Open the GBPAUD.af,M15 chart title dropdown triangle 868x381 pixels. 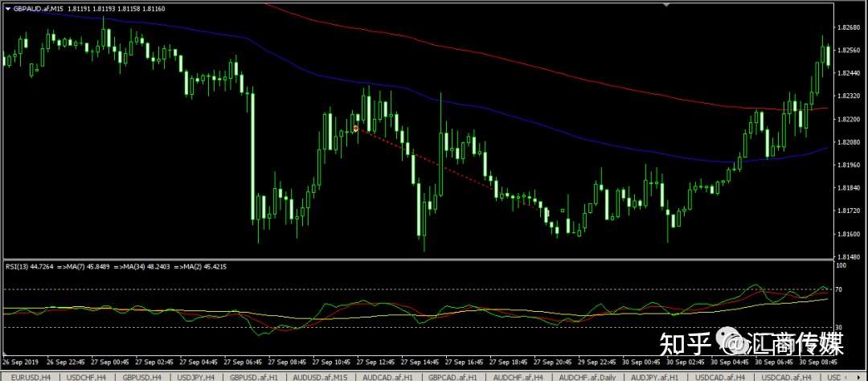(x=7, y=9)
